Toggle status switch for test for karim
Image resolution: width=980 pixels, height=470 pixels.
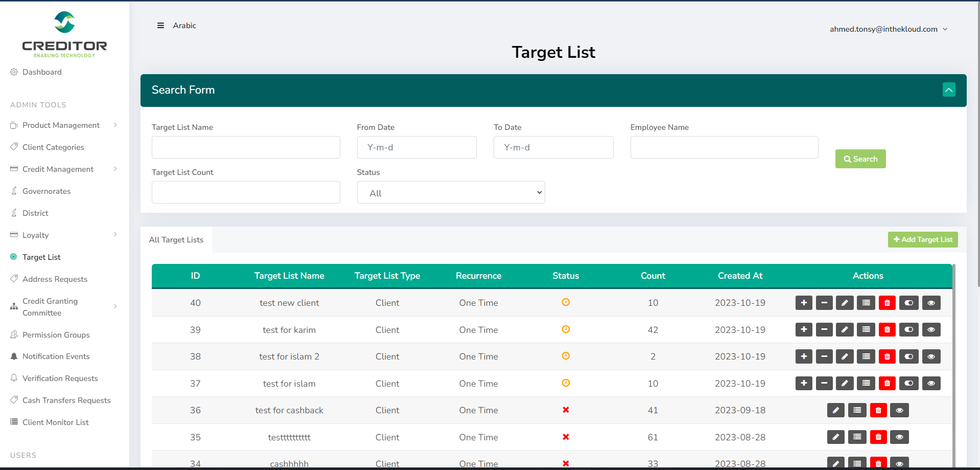(x=908, y=330)
